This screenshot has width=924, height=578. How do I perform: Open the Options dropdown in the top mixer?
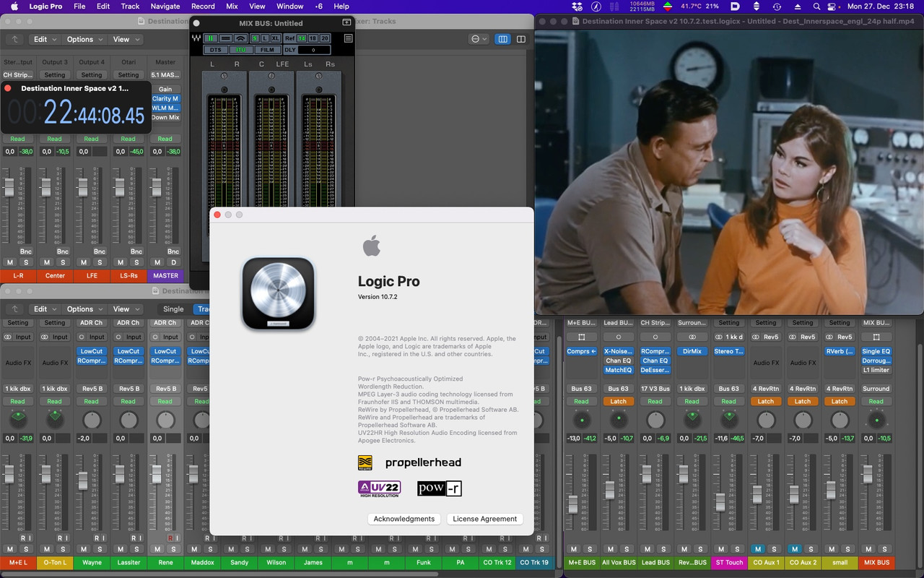coord(84,39)
